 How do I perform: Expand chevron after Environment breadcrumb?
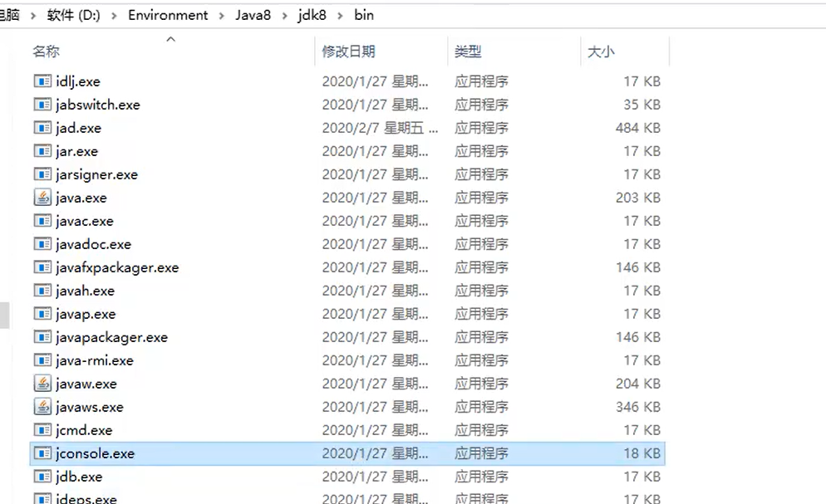point(221,16)
